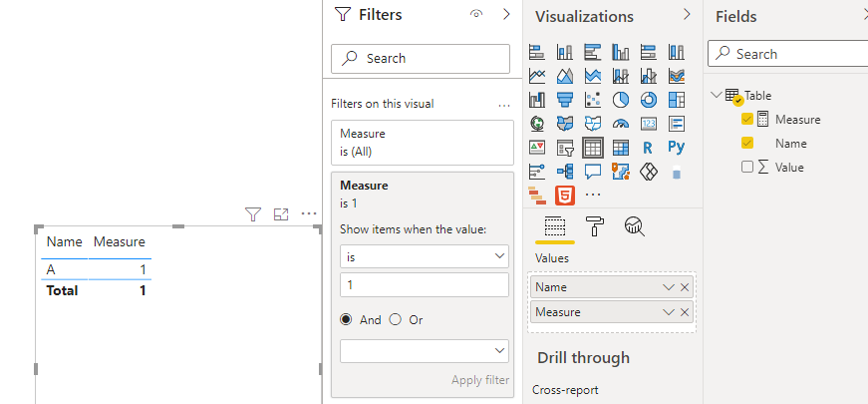
Task: Select the Q&A speech bubble visual
Action: pos(593,172)
